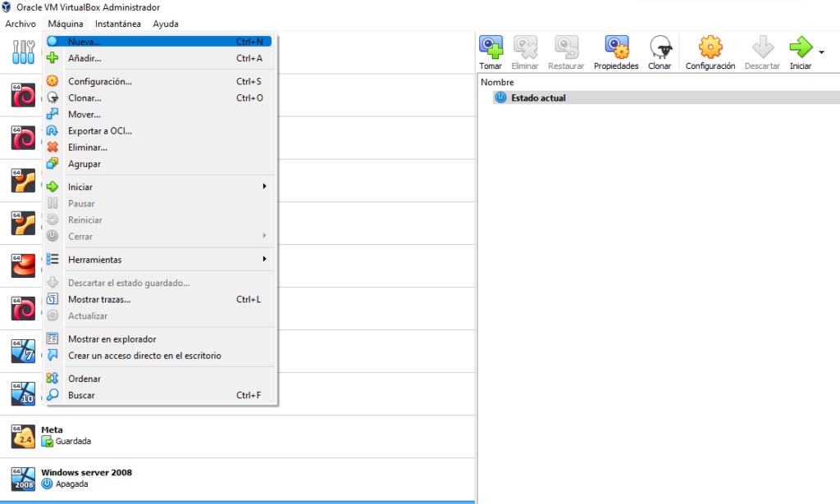The height and width of the screenshot is (504, 840).
Task: Choose Añadir... from the menu
Action: pyautogui.click(x=158, y=58)
